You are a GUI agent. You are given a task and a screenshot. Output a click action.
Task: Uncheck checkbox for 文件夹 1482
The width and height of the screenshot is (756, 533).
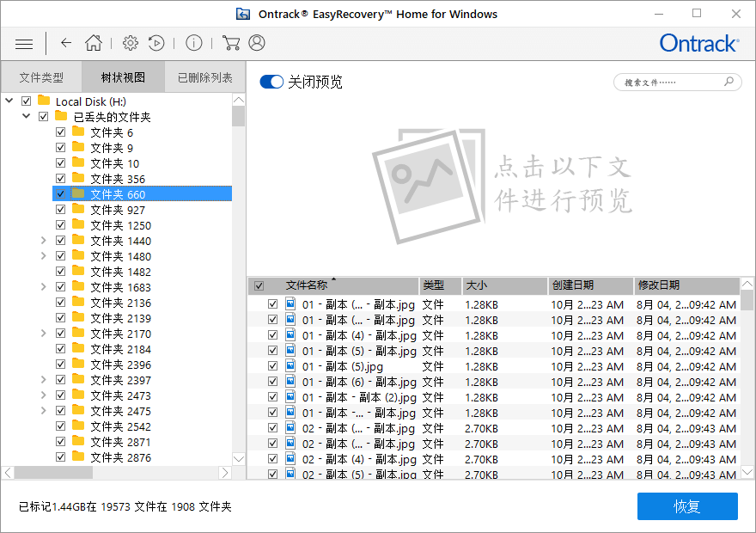(60, 272)
